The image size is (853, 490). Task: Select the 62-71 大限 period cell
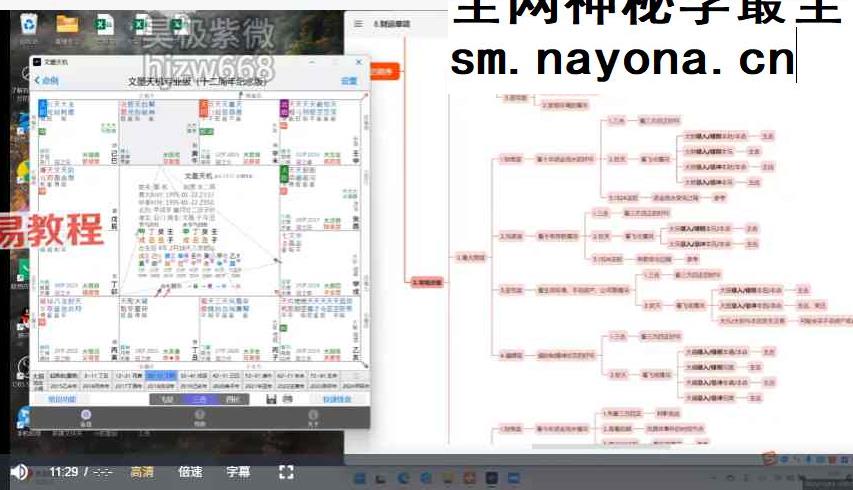point(291,376)
